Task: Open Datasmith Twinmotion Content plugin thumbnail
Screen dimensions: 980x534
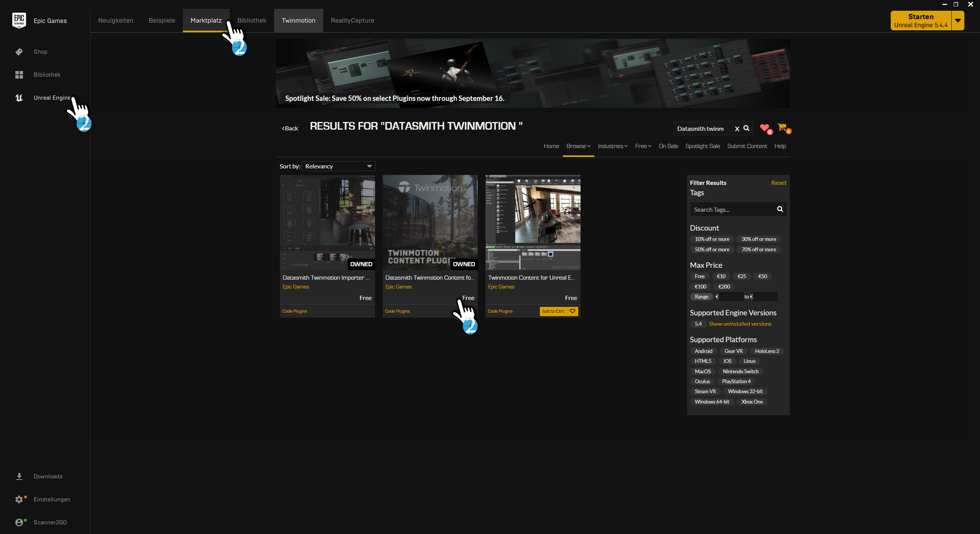Action: click(x=430, y=222)
